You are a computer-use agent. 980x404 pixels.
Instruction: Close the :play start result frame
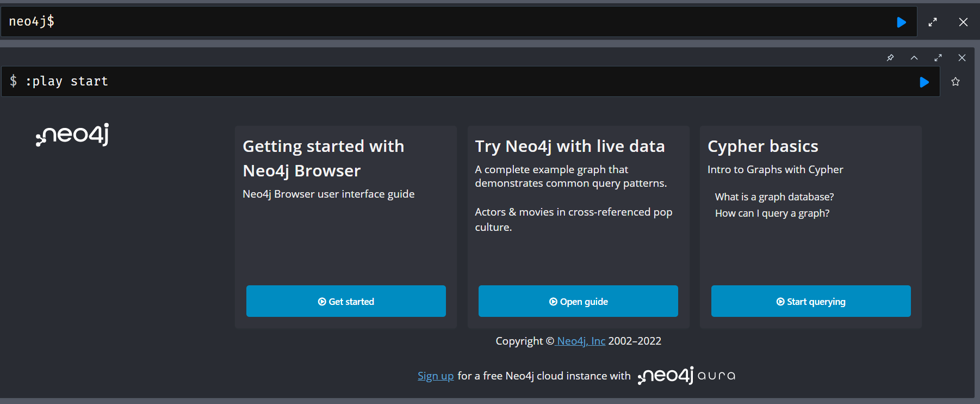tap(962, 58)
